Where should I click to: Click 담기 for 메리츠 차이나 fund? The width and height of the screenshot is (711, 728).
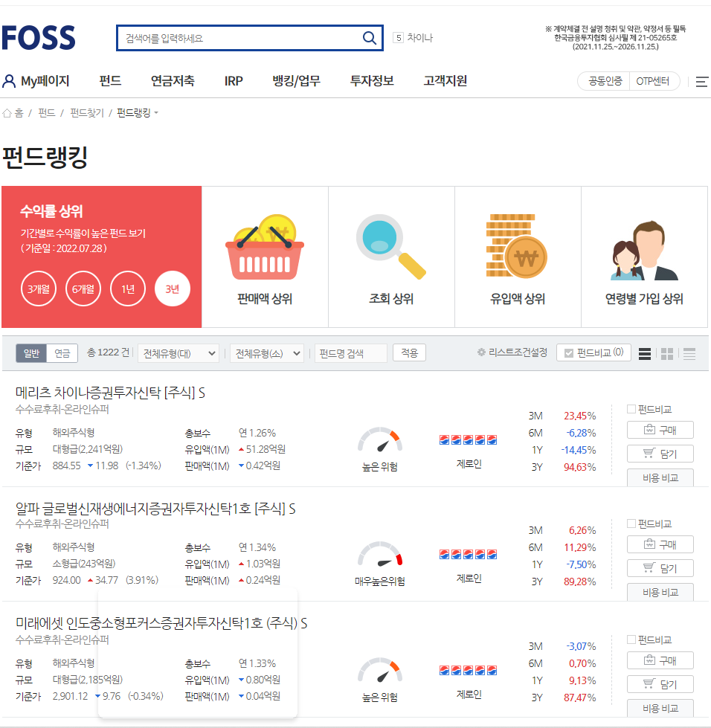point(660,454)
